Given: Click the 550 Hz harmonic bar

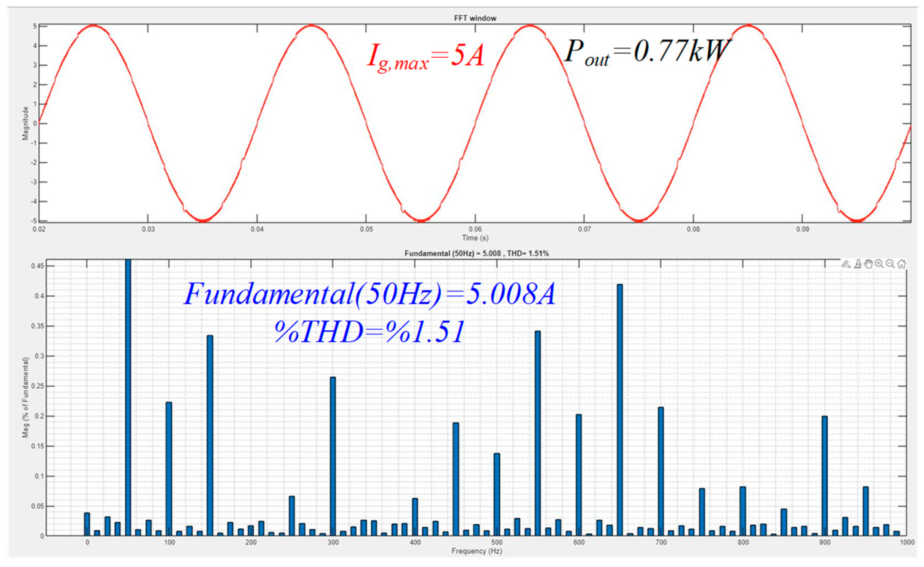Looking at the screenshot, I should click(538, 433).
